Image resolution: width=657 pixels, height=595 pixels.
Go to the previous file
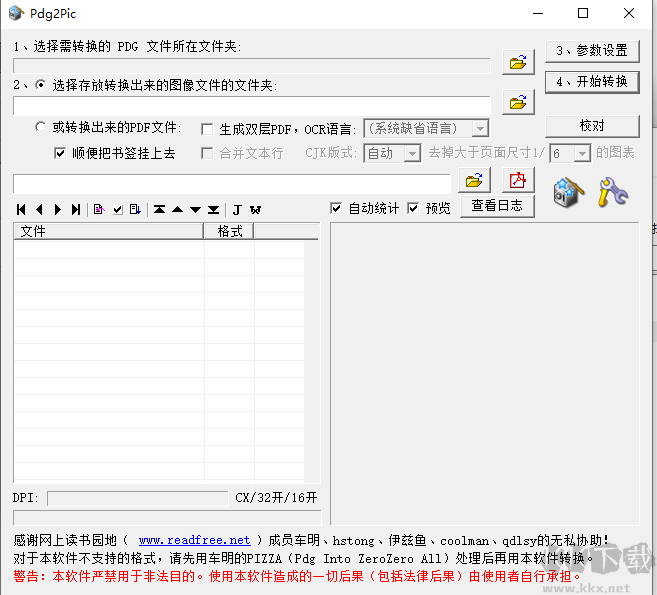click(x=39, y=210)
